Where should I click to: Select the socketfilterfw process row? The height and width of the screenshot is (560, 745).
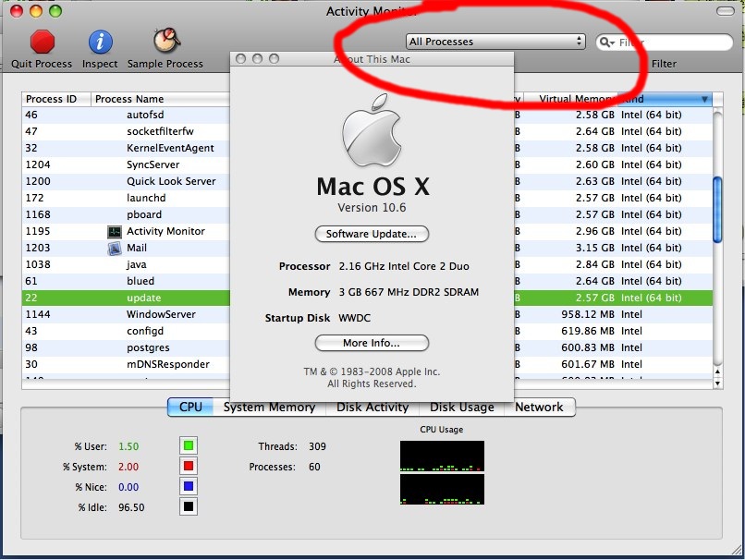coord(367,131)
